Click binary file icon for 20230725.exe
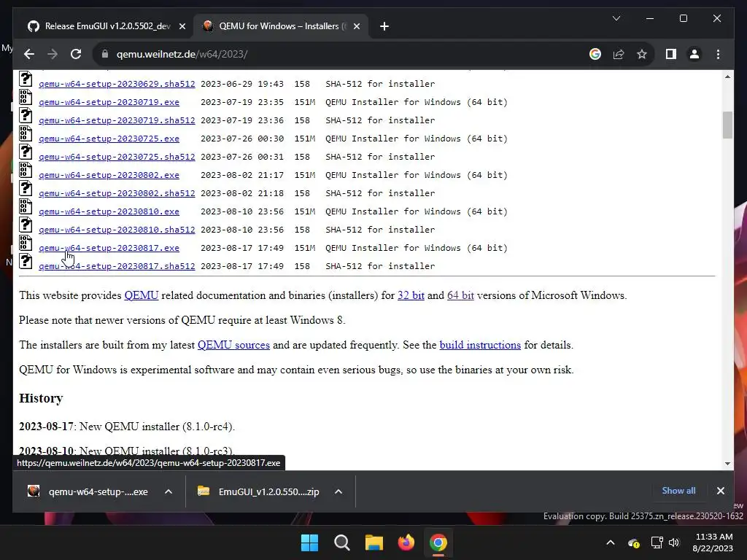The image size is (747, 560). 26,133
